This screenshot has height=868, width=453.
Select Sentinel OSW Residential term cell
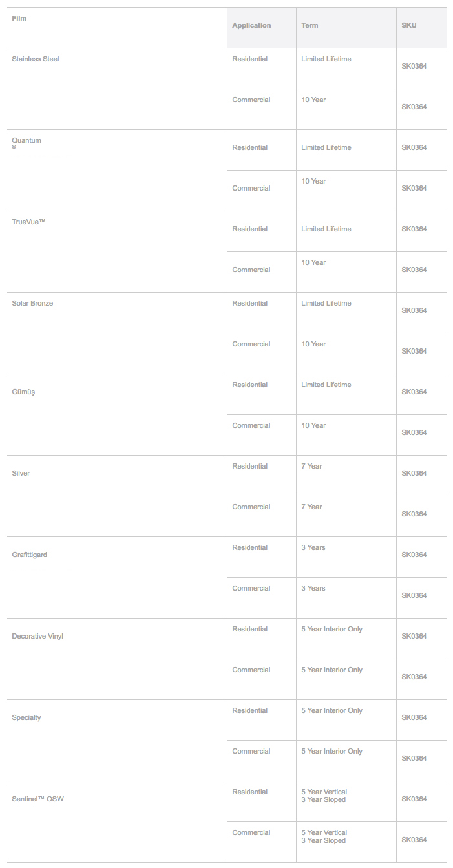tap(324, 796)
